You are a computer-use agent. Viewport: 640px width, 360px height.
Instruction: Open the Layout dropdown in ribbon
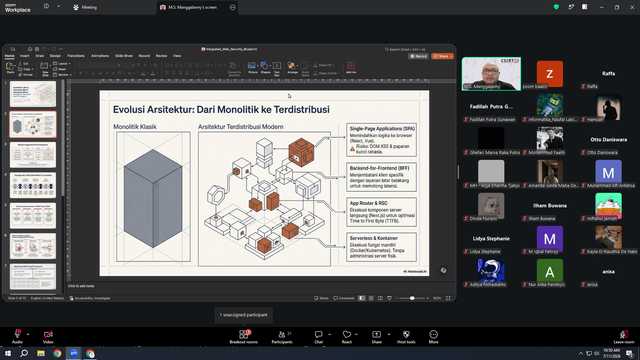(x=62, y=64)
